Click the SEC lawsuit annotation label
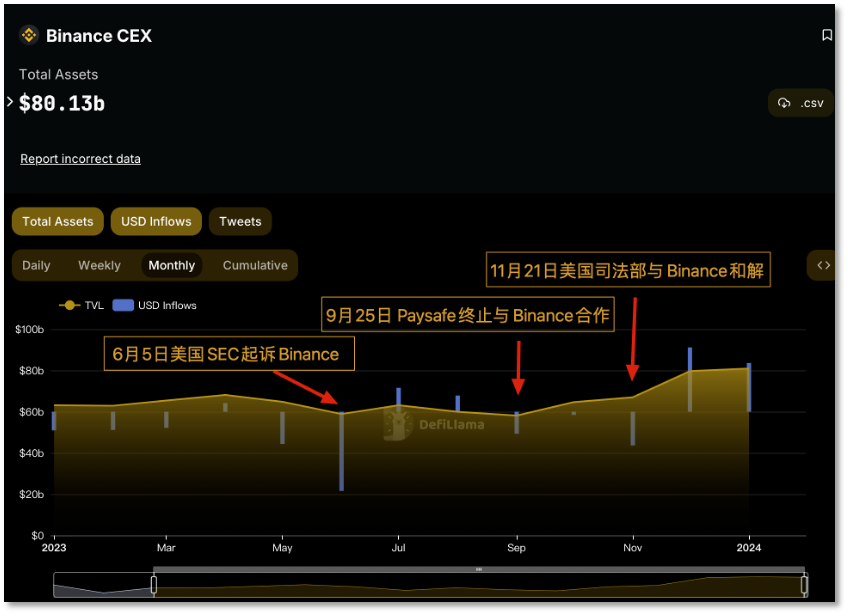This screenshot has width=848, height=616. click(x=228, y=353)
